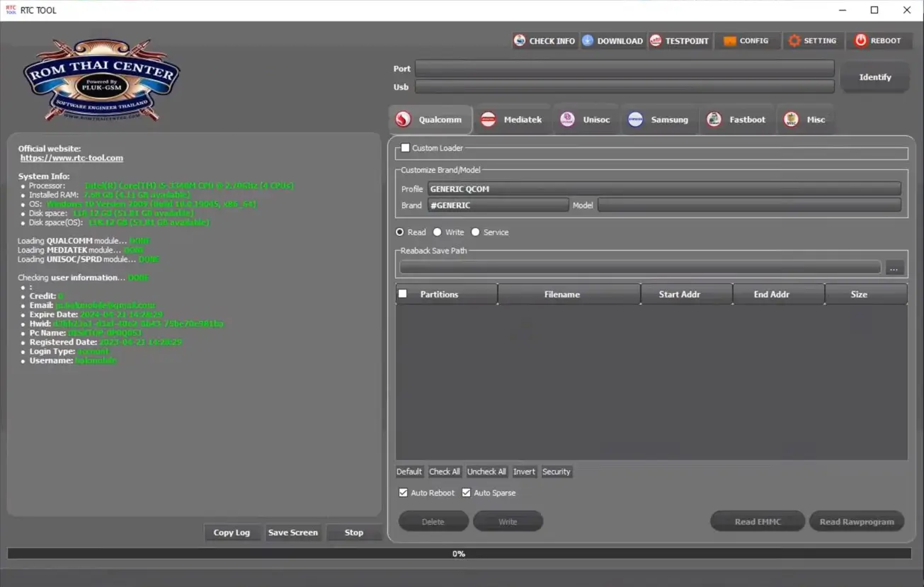The height and width of the screenshot is (587, 924).
Task: Click the Size column header
Action: click(x=867, y=295)
